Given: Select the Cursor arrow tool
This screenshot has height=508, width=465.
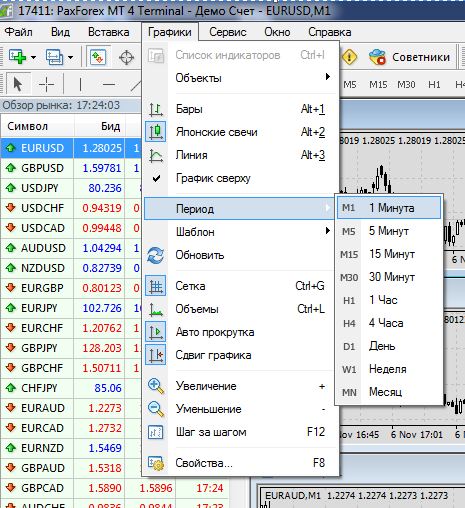Looking at the screenshot, I should tap(18, 84).
